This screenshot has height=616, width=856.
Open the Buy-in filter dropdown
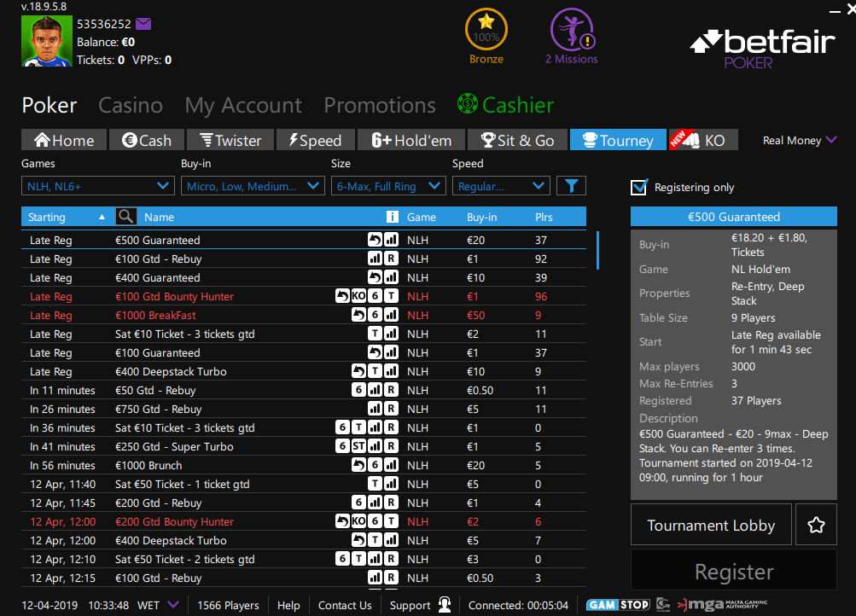click(253, 186)
